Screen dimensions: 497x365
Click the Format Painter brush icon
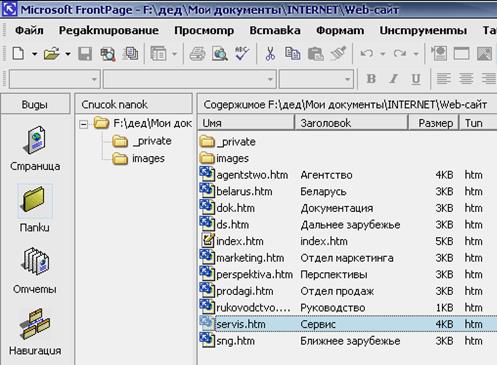pos(338,53)
